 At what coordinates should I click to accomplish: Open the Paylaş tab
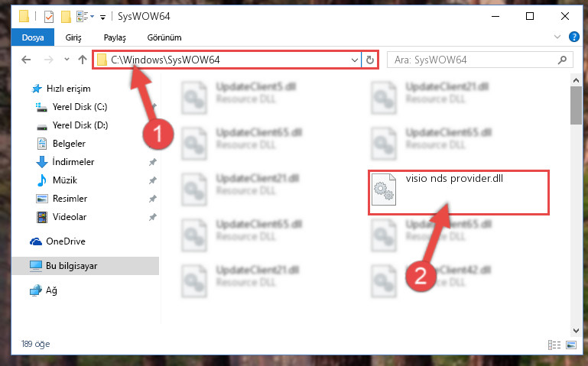[x=115, y=37]
